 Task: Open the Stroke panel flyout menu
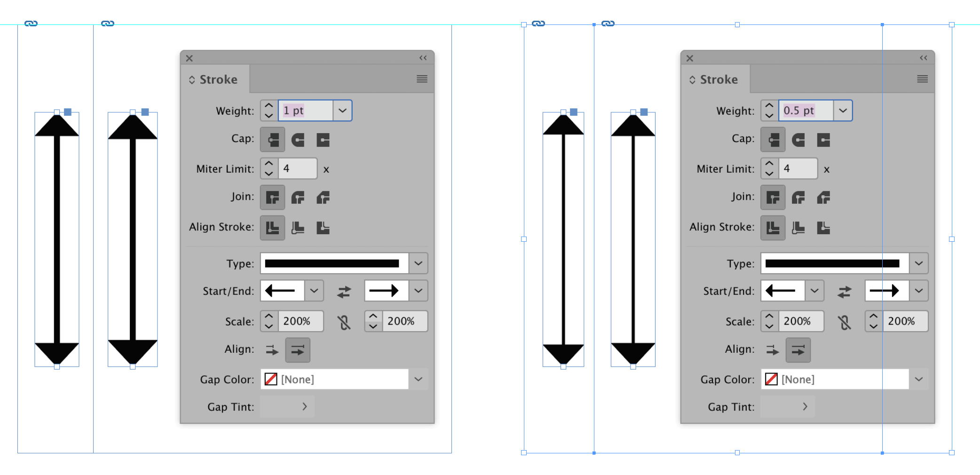(421, 79)
